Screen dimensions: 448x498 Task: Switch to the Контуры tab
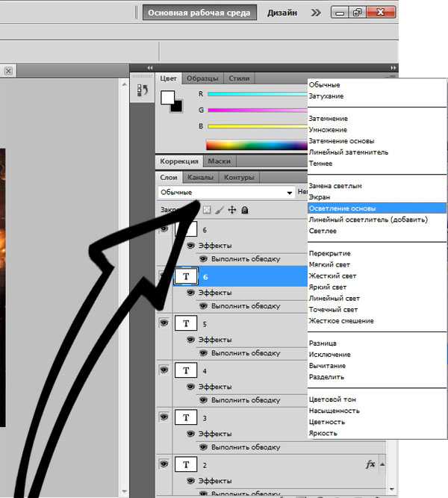(x=239, y=178)
